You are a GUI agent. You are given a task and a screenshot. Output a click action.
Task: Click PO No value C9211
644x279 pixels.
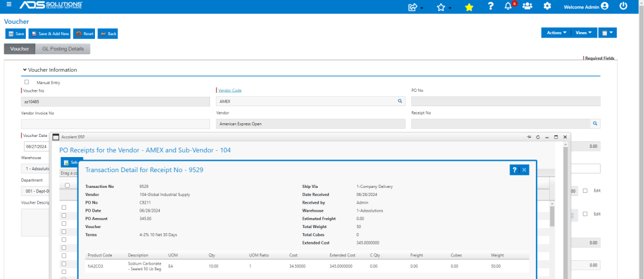145,203
